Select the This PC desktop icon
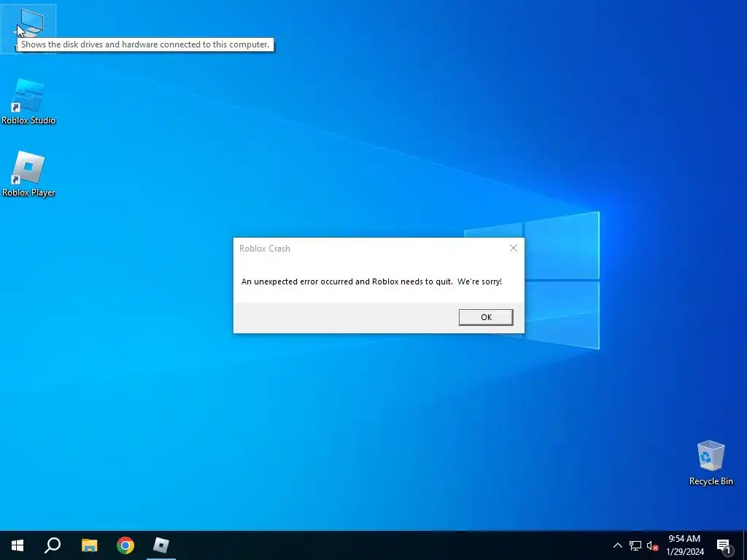This screenshot has width=747, height=560. (28, 28)
